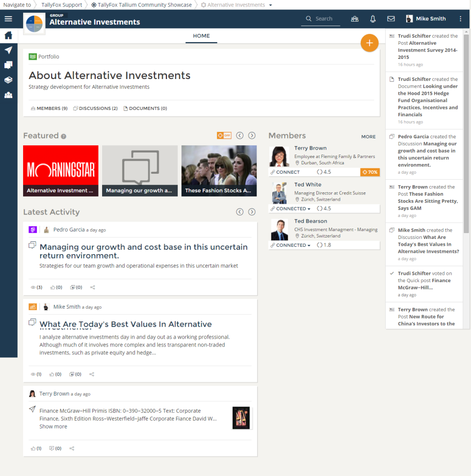Connect with Terry Brown
The height and width of the screenshot is (476, 471).
(x=285, y=172)
